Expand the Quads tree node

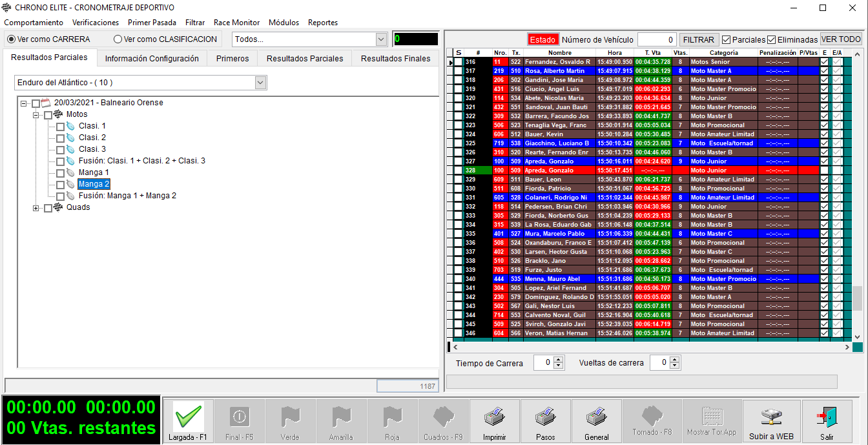(36, 208)
